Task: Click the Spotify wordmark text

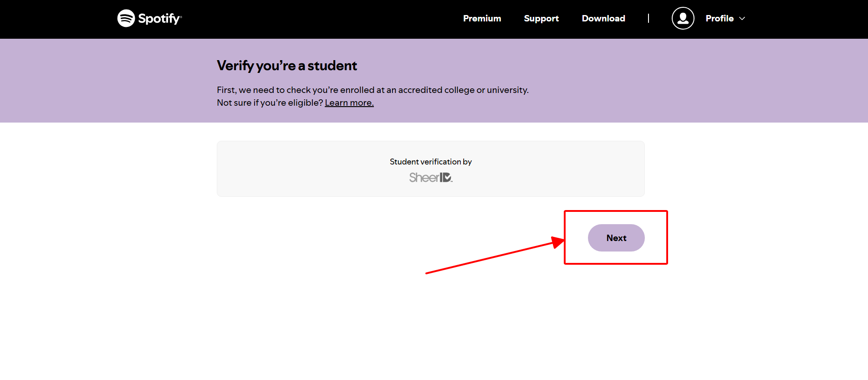Action: coord(159,19)
